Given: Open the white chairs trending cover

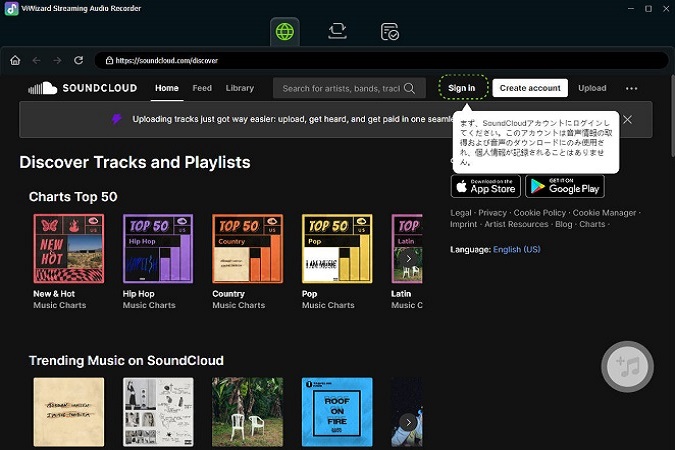Looking at the screenshot, I should (248, 412).
